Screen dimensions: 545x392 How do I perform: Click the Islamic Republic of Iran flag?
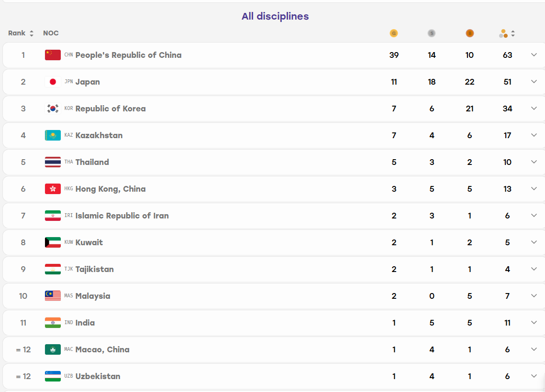[x=53, y=215]
